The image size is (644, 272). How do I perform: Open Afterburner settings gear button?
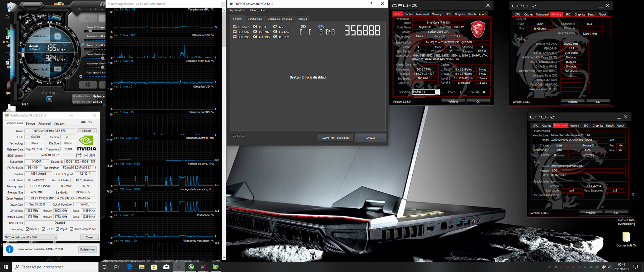click(88, 85)
